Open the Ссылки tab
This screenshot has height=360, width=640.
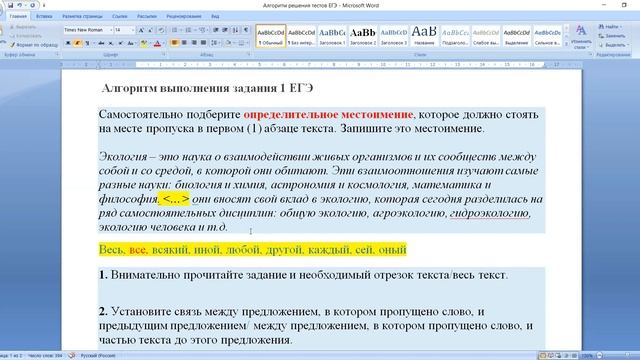click(x=120, y=16)
